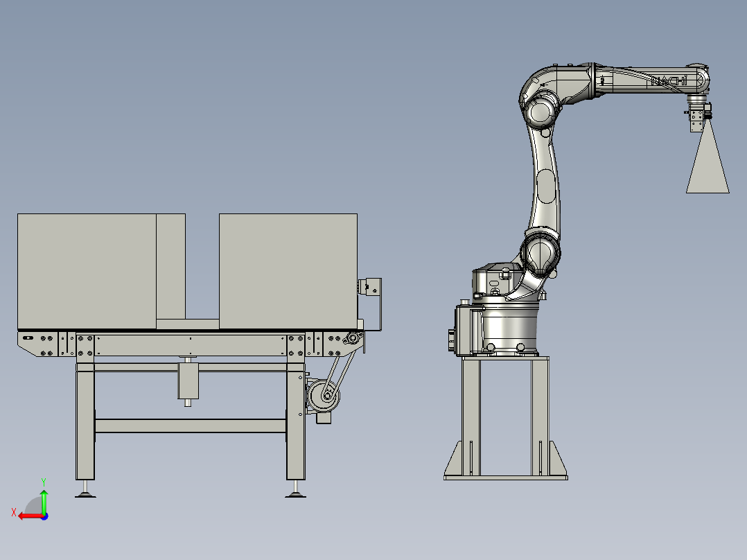Click the NACHI logo on the robot arm
The image size is (747, 560).
pos(669,81)
